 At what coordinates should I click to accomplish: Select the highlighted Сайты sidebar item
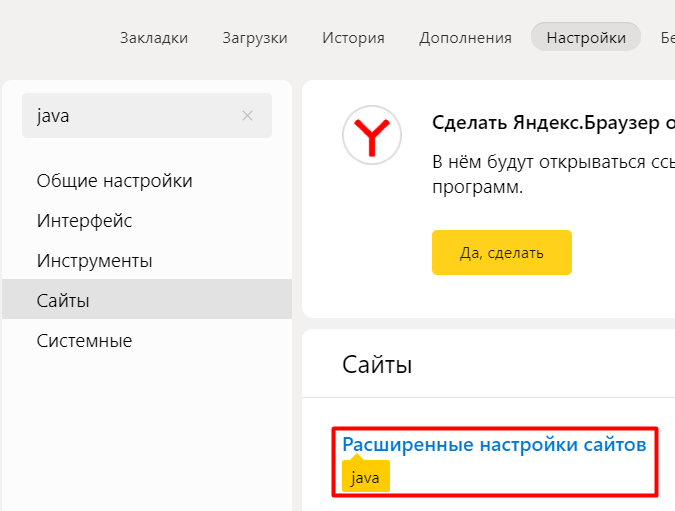point(147,299)
